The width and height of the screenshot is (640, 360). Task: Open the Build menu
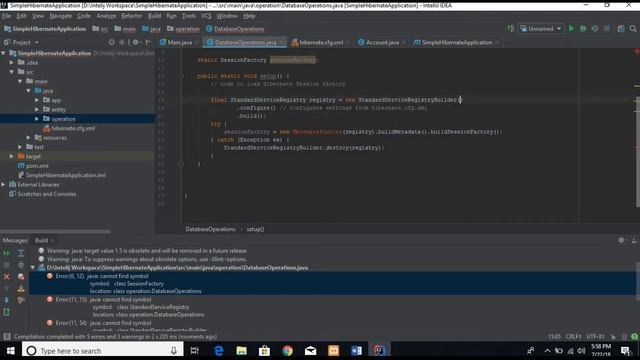click(x=154, y=16)
